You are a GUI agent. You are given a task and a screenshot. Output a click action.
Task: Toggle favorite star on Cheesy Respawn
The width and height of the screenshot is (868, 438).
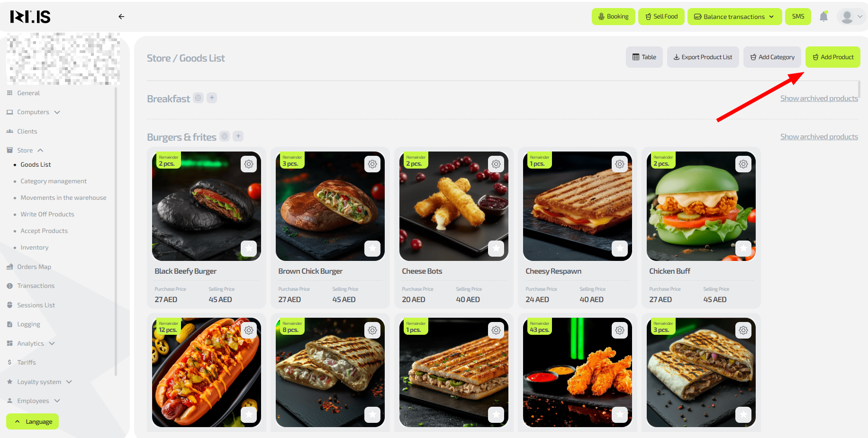coord(620,248)
